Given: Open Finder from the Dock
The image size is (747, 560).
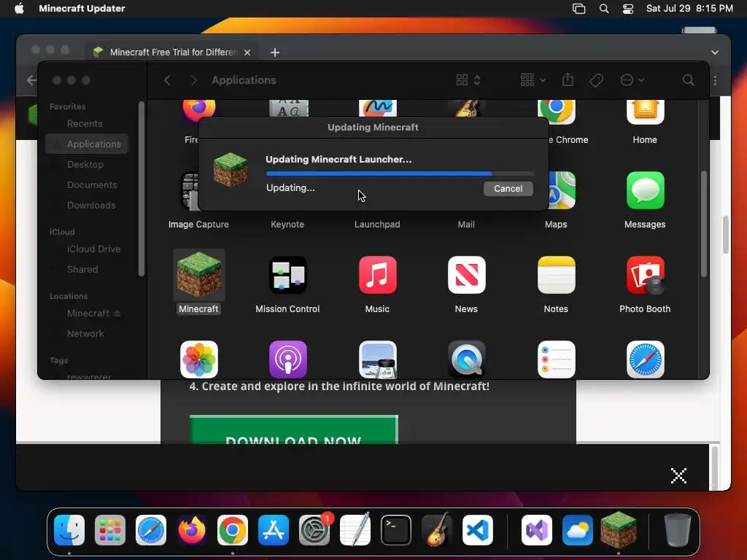Looking at the screenshot, I should (69, 529).
